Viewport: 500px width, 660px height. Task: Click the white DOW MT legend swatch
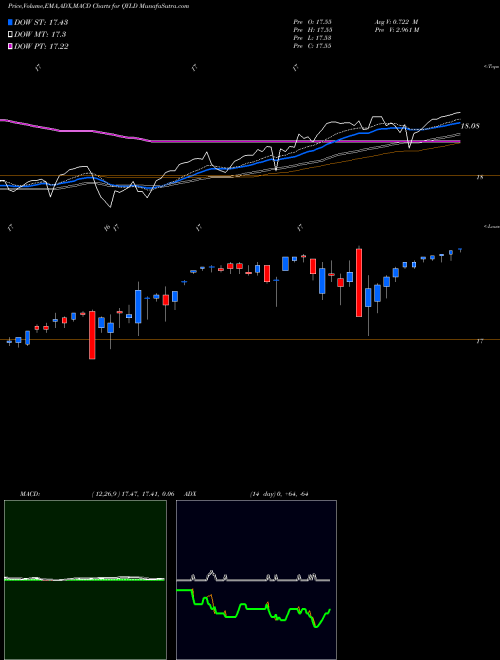(x=10, y=34)
